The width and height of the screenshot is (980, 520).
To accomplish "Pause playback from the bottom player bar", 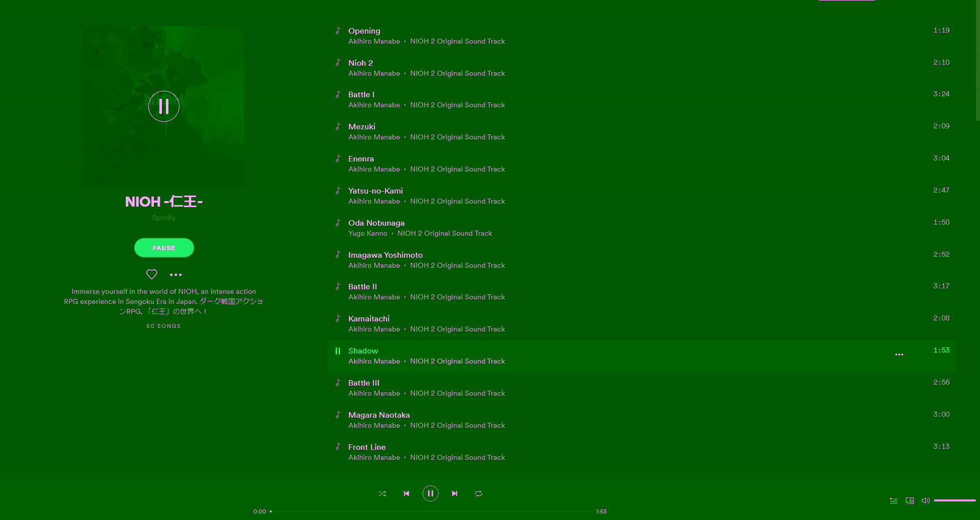I will coord(431,493).
